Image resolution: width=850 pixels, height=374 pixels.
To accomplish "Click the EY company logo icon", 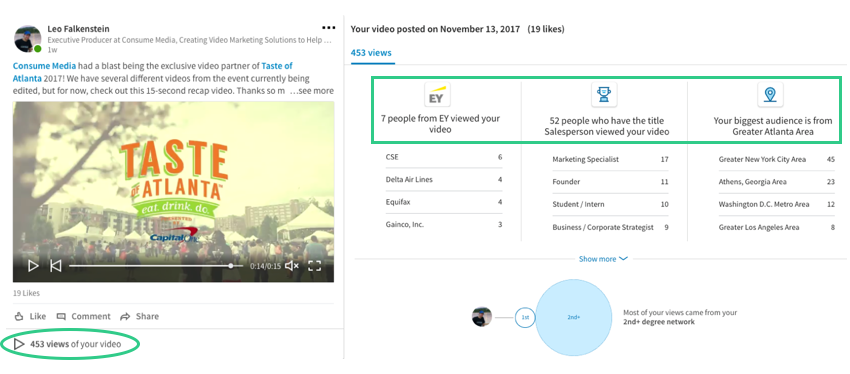I will tap(437, 96).
